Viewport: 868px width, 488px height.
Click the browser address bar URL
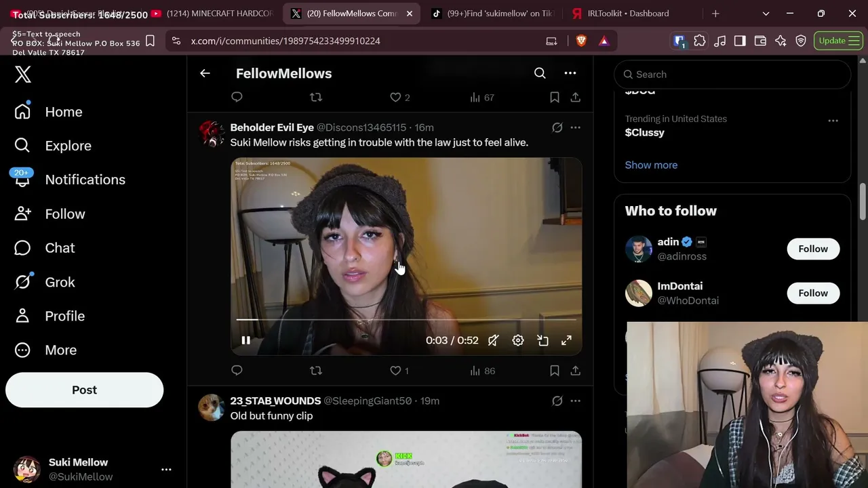tap(285, 41)
